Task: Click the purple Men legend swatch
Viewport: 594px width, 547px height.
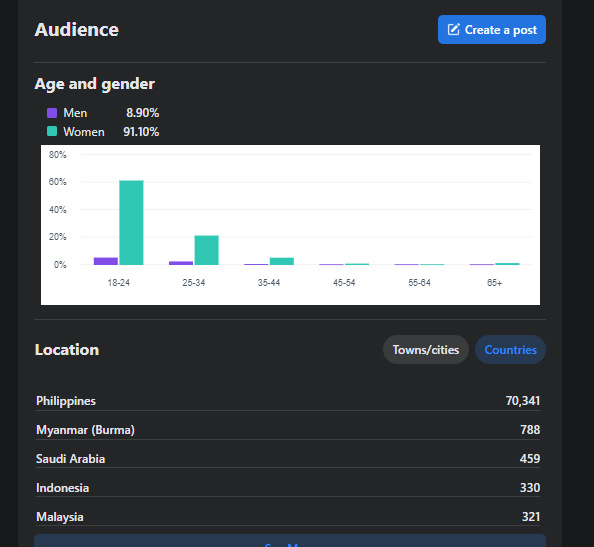Action: (52, 113)
